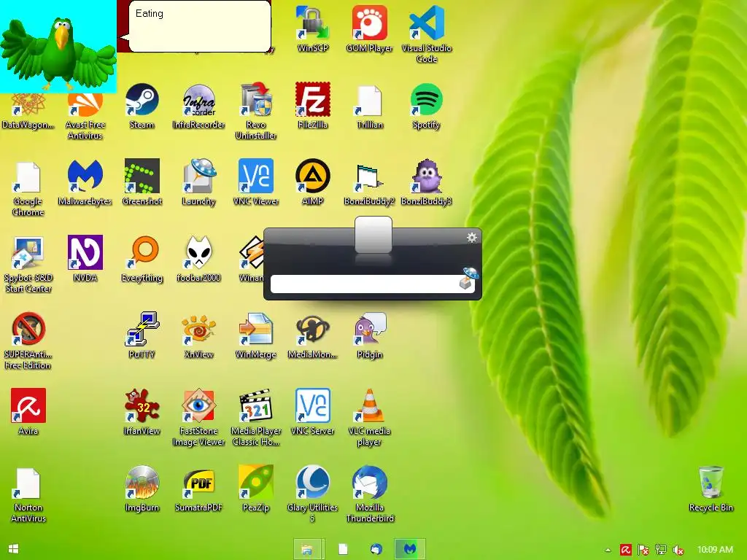Screen dimensions: 747x560
Task: Click the foobar2000 desktop icon
Action: click(x=198, y=259)
